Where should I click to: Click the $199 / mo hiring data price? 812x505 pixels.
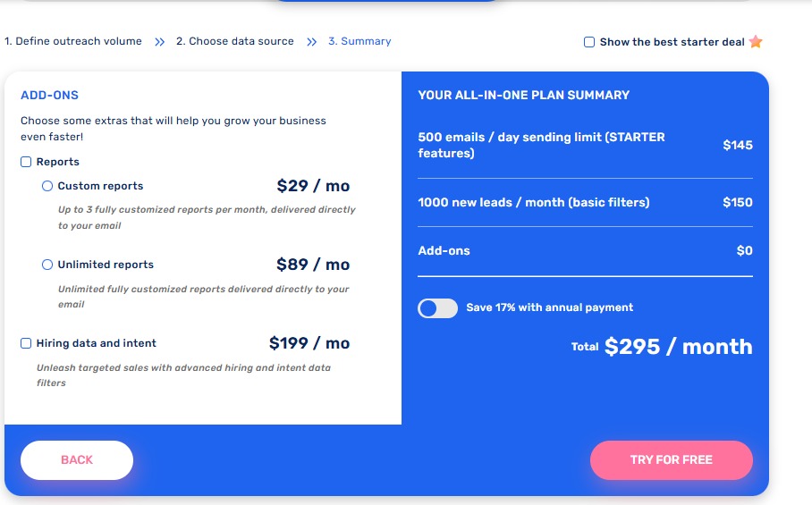[309, 343]
